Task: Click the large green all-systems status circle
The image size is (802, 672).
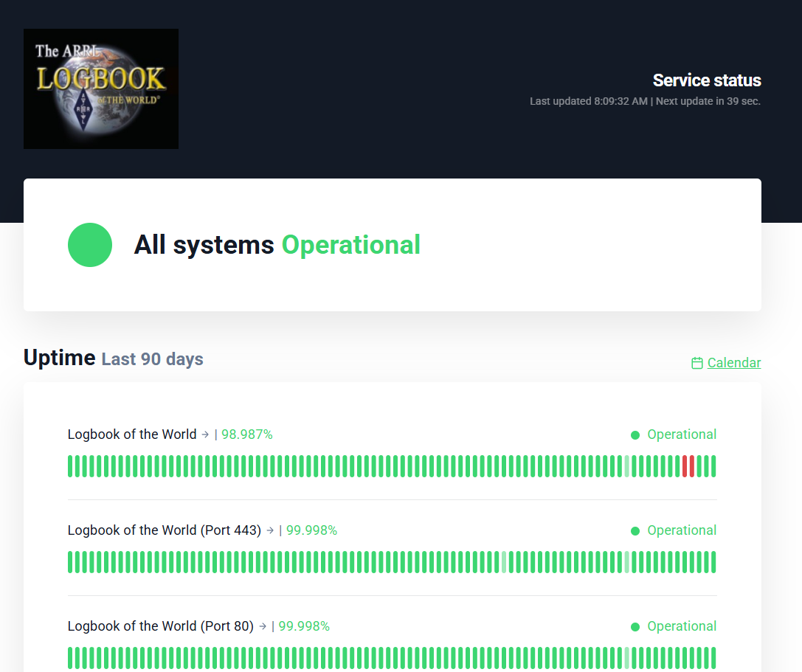Action: tap(90, 245)
